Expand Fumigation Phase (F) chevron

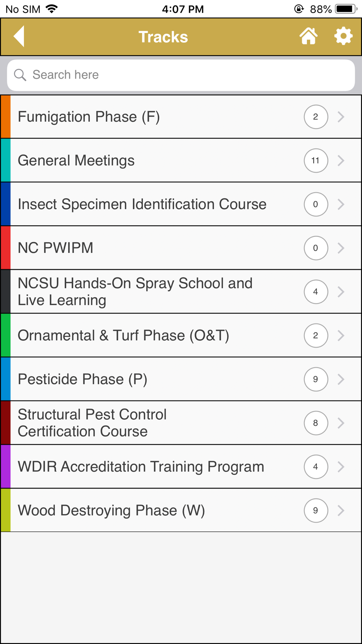tap(341, 117)
